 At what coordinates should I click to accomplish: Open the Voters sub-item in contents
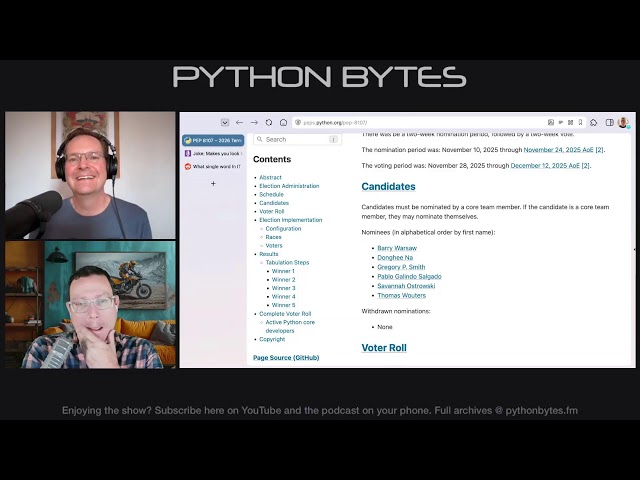click(x=274, y=246)
